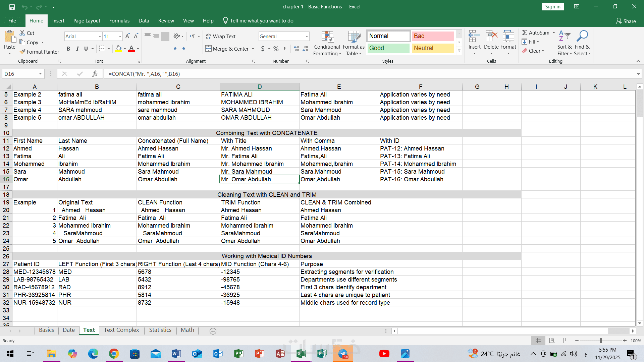This screenshot has height=362, width=644.
Task: Open Conditional Formatting
Action: (327, 44)
